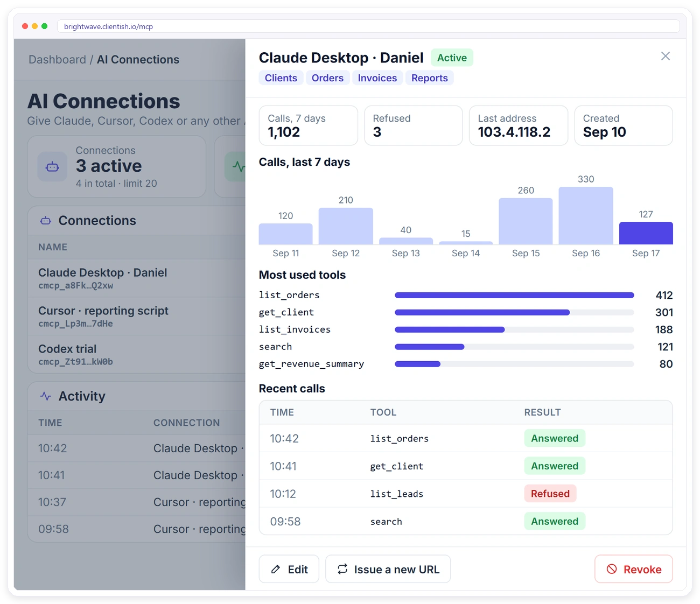Click get_client in Recent calls table
The width and height of the screenshot is (700, 604).
[397, 466]
